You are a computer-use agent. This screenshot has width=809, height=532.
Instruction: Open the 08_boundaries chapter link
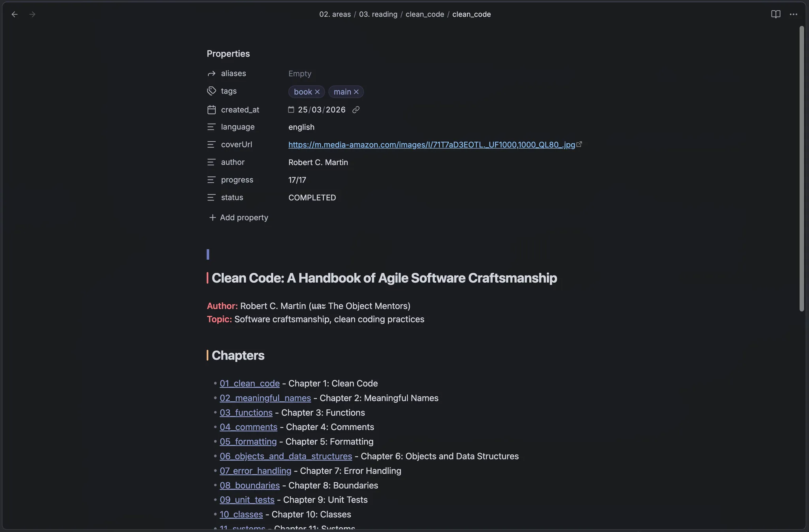[250, 485]
